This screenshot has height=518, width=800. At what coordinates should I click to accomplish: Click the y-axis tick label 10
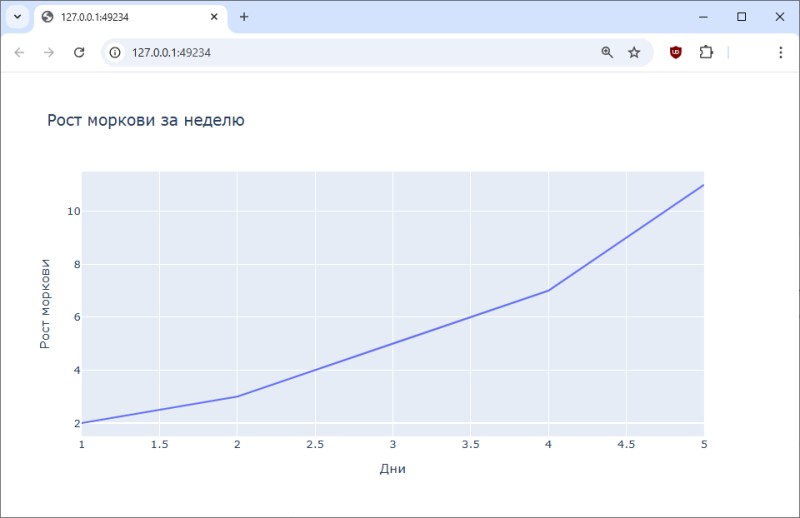[73, 211]
